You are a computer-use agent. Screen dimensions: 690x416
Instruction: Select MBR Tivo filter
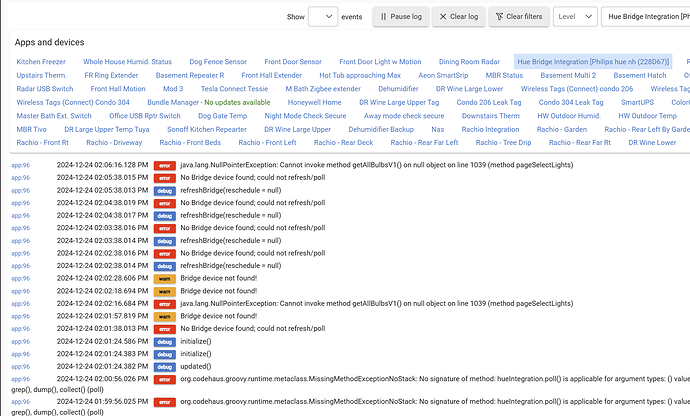tap(31, 130)
